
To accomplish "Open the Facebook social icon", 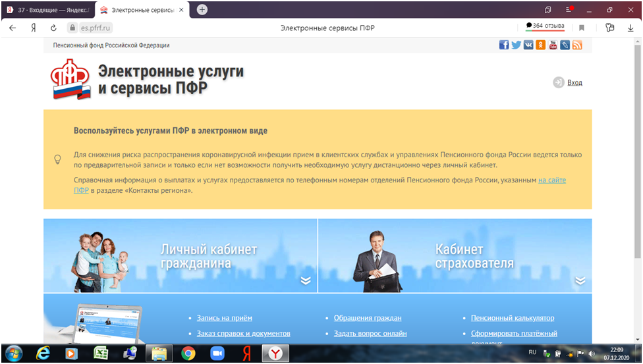I will click(x=503, y=45).
